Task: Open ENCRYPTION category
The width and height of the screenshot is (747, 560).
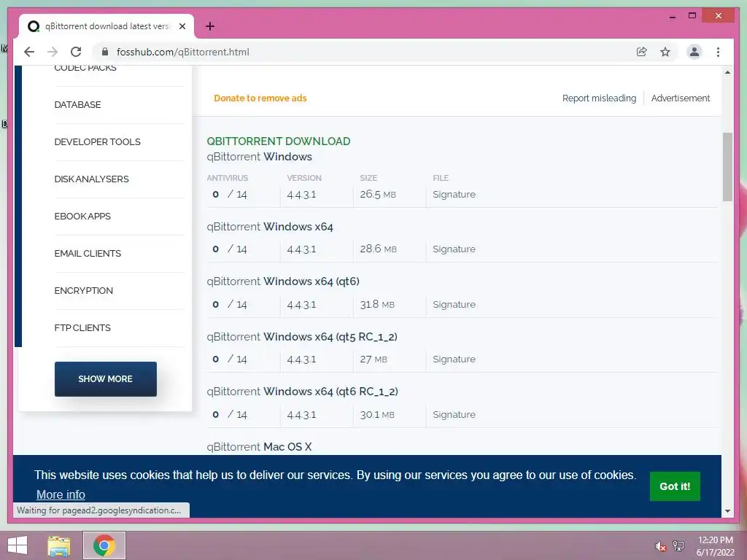Action: coord(83,290)
